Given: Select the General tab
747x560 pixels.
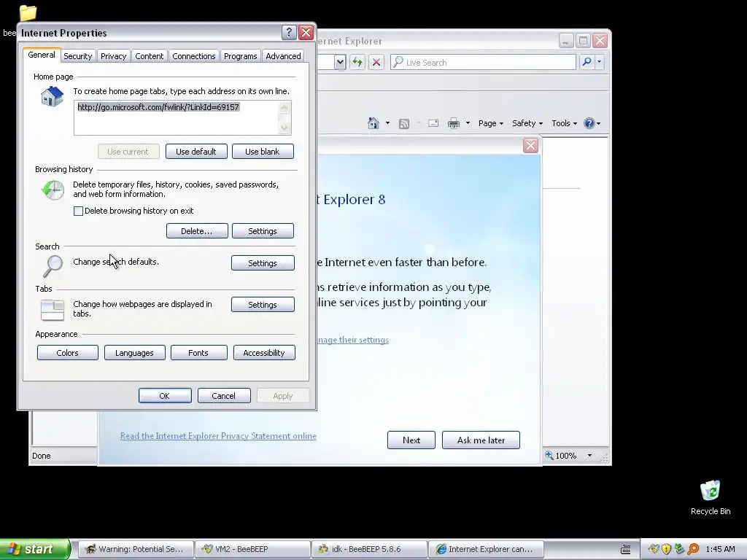Looking at the screenshot, I should click(x=42, y=55).
